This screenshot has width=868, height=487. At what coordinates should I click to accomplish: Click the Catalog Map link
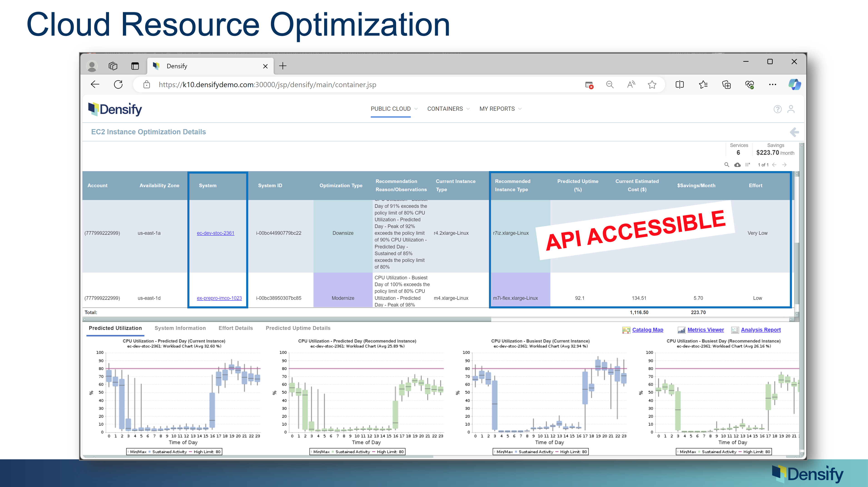pos(647,330)
